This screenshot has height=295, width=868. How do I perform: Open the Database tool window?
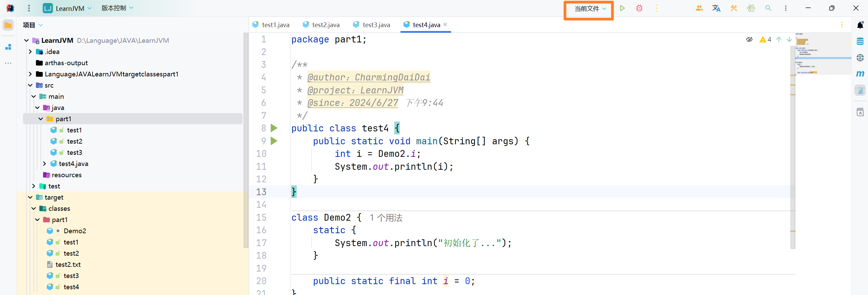point(860,41)
